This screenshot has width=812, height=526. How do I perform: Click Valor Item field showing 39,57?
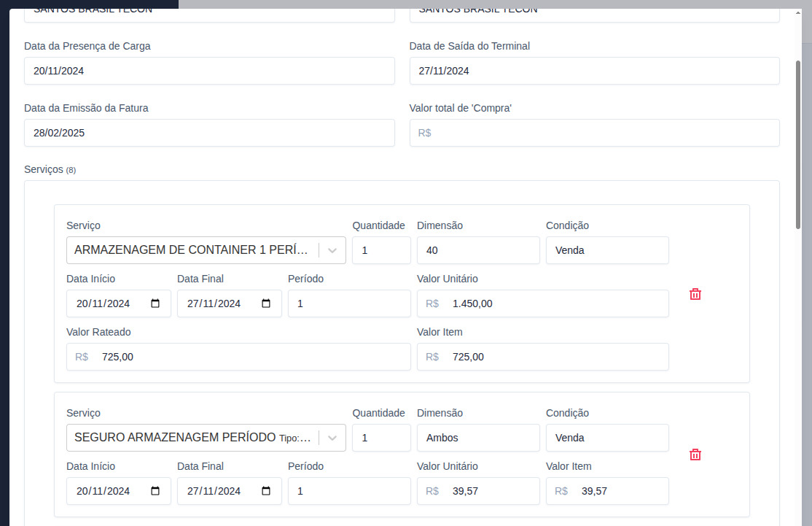tap(607, 491)
